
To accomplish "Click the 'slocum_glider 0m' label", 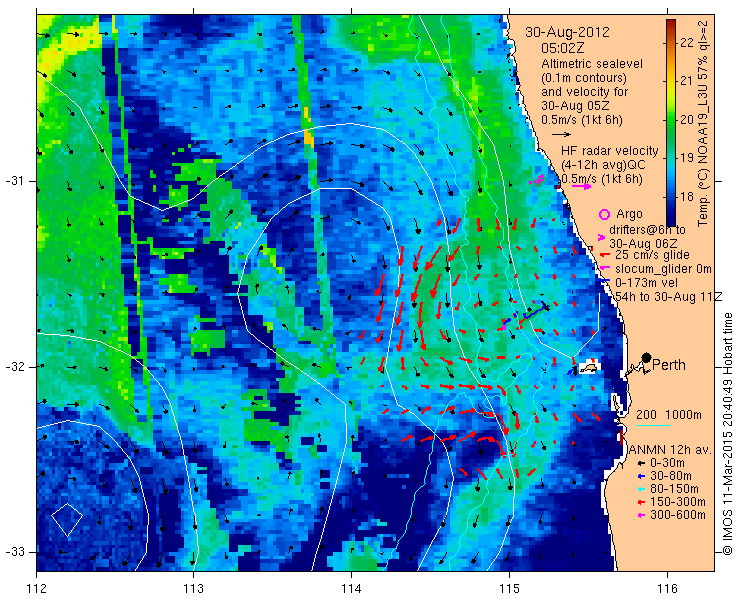I will tap(663, 269).
